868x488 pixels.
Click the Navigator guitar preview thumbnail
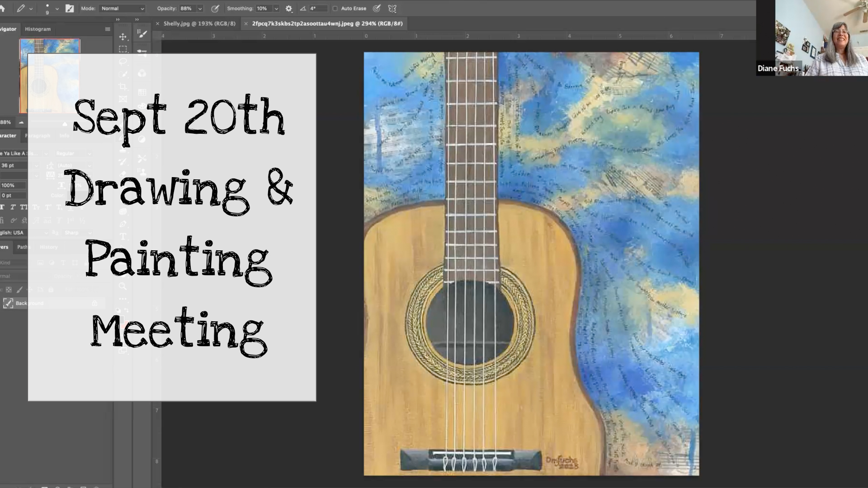[x=50, y=76]
